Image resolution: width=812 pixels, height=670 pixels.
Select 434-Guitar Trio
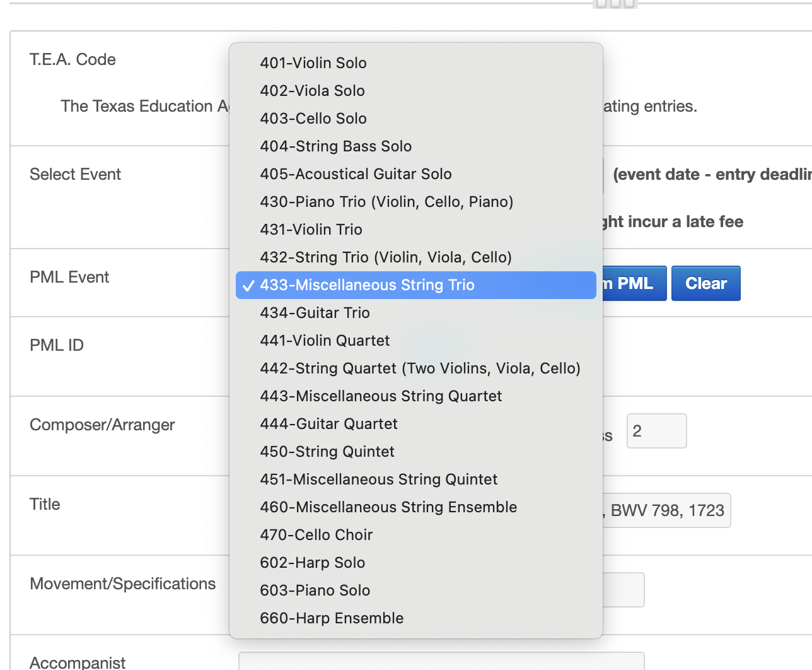[315, 313]
